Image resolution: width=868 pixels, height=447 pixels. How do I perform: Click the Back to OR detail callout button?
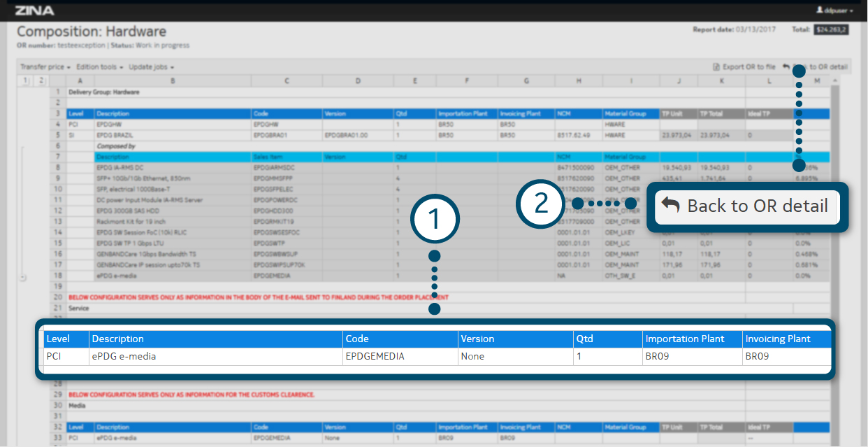click(x=746, y=206)
